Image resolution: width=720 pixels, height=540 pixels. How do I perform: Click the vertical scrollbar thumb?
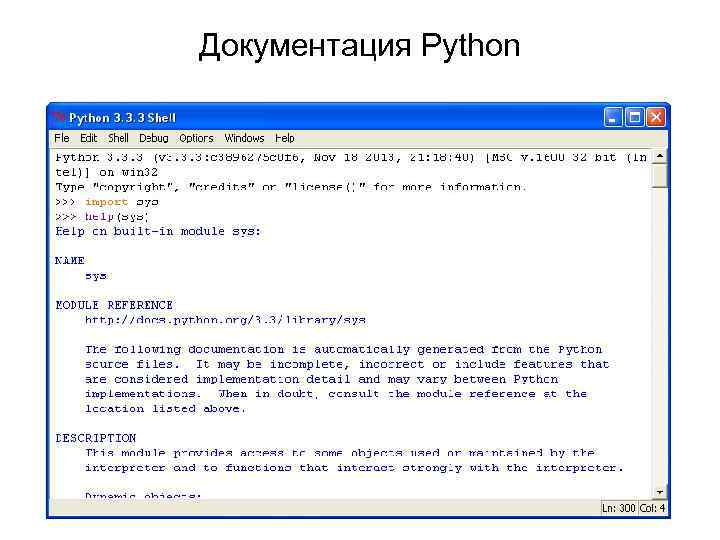click(x=660, y=175)
